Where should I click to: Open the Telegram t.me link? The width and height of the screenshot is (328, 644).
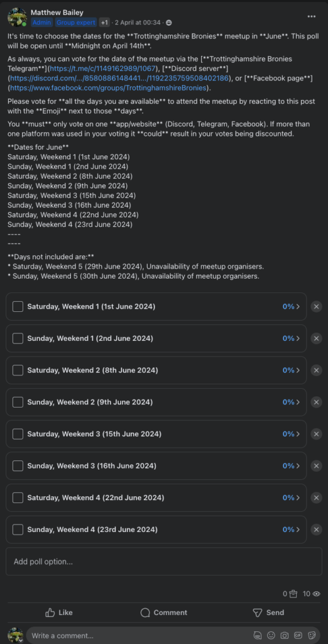pos(102,68)
